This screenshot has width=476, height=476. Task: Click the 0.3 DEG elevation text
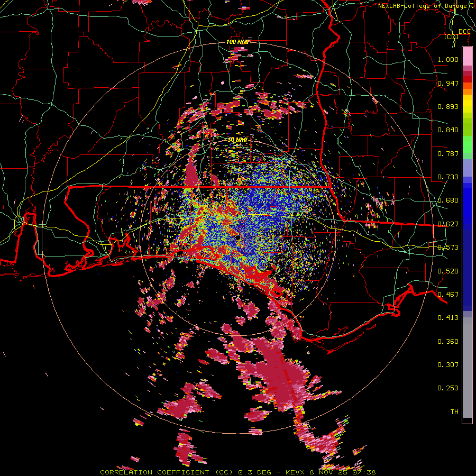pos(254,472)
